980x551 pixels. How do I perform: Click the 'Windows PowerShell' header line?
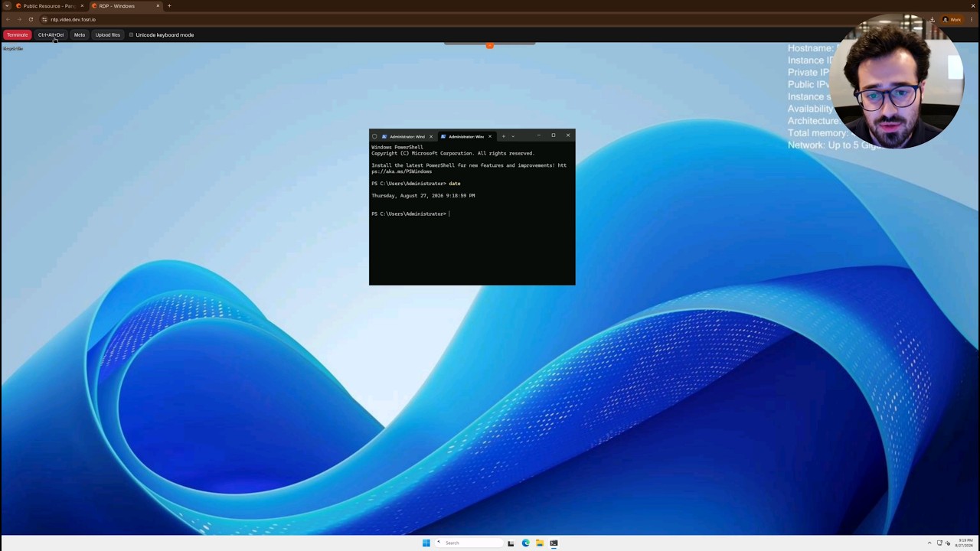(x=397, y=147)
